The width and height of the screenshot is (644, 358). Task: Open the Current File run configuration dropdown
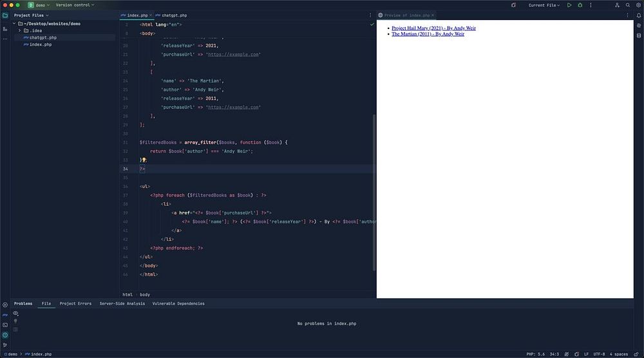click(544, 5)
